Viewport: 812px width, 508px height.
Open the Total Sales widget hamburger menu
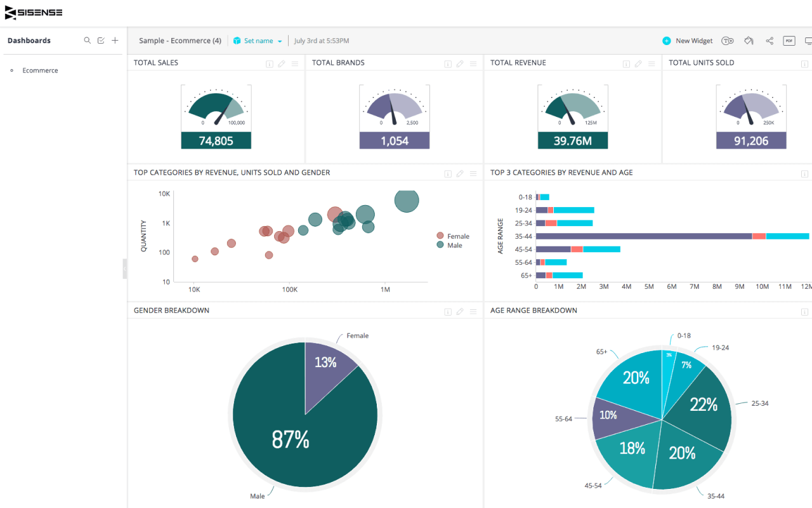295,63
